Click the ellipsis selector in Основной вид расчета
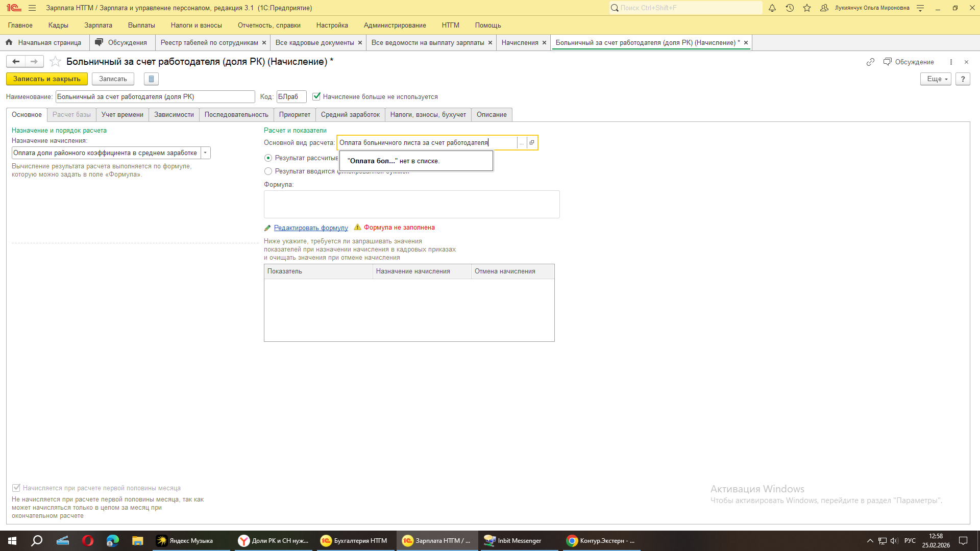This screenshot has width=980, height=551. click(522, 143)
